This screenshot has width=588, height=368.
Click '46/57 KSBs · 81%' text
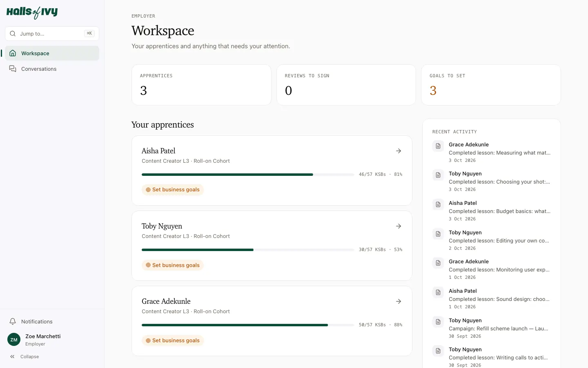click(x=381, y=174)
